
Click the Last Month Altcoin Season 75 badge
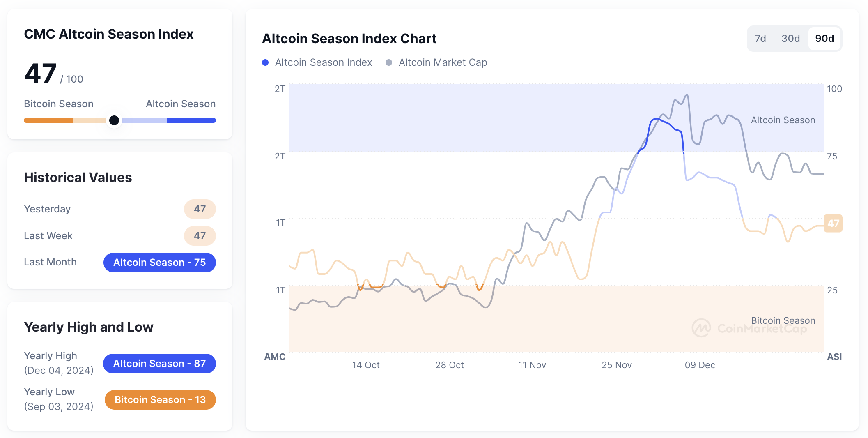pyautogui.click(x=159, y=263)
